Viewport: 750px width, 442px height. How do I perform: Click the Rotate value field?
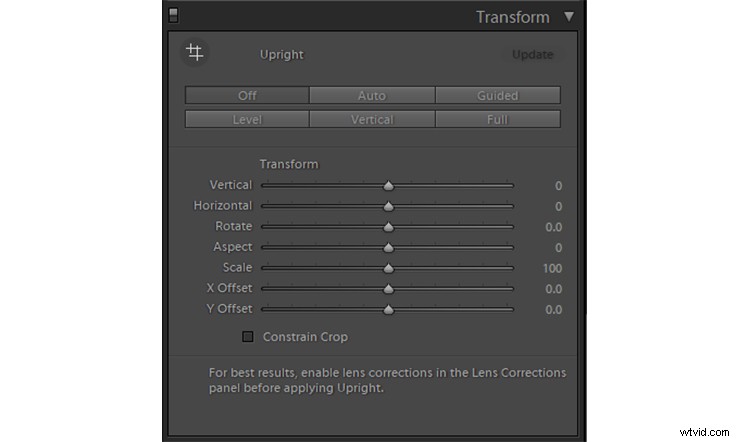552,227
